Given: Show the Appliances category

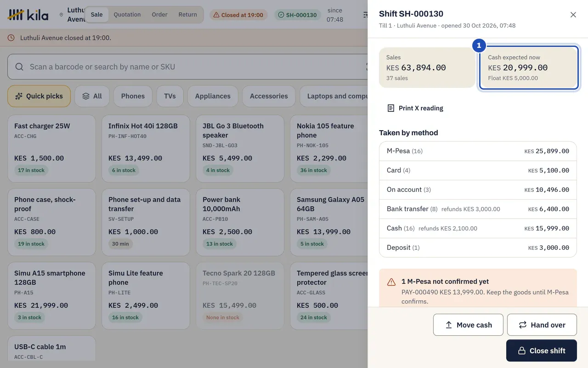Looking at the screenshot, I should click(x=213, y=96).
